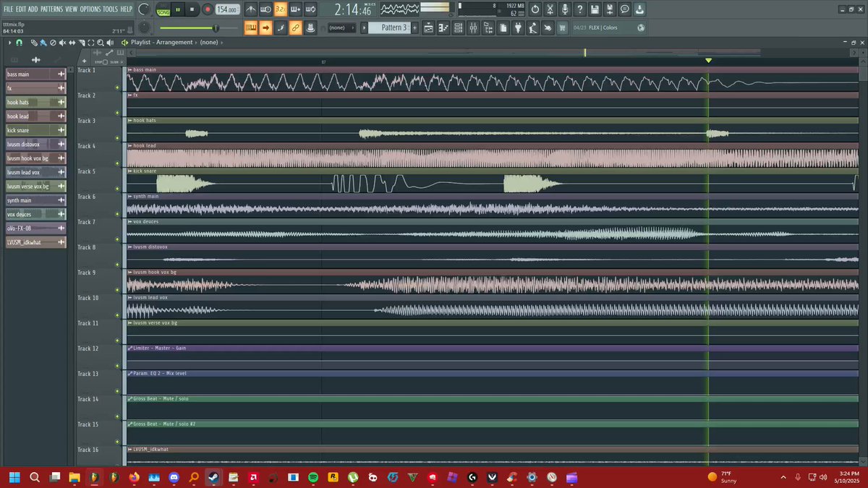Screen dimensions: 868x488
Task: Open the OPTIONS menu
Action: pos(90,9)
